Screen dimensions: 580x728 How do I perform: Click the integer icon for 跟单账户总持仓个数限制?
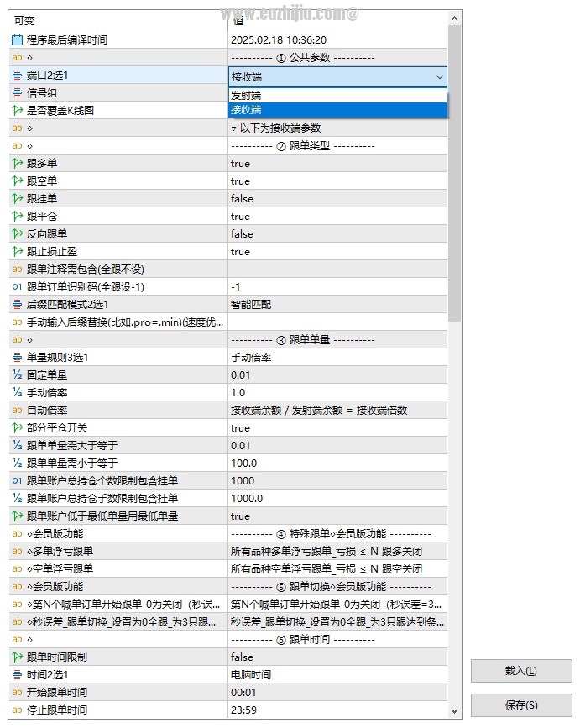[x=17, y=480]
